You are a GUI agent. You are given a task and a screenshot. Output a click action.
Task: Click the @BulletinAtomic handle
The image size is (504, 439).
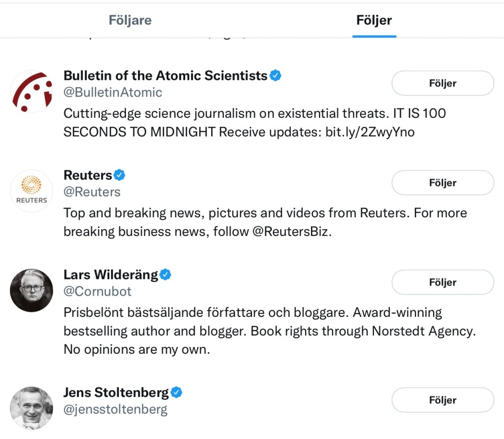(x=113, y=92)
